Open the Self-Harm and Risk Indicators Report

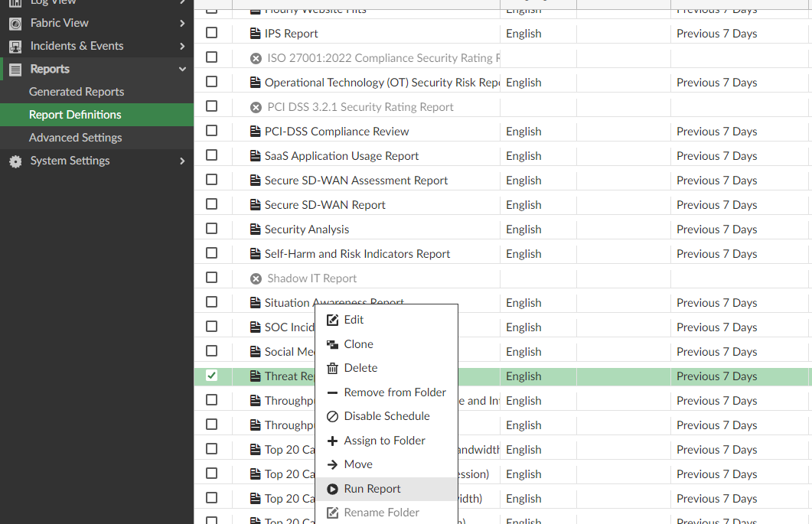tap(357, 254)
